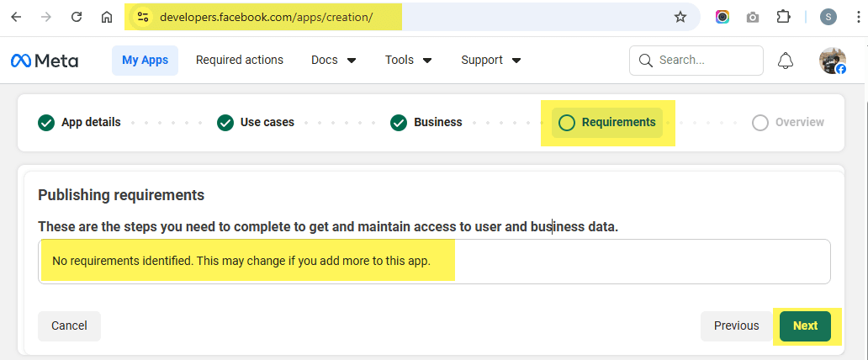Screen dimensions: 868x360
Task: Select the Requirements step circle
Action: [x=567, y=123]
